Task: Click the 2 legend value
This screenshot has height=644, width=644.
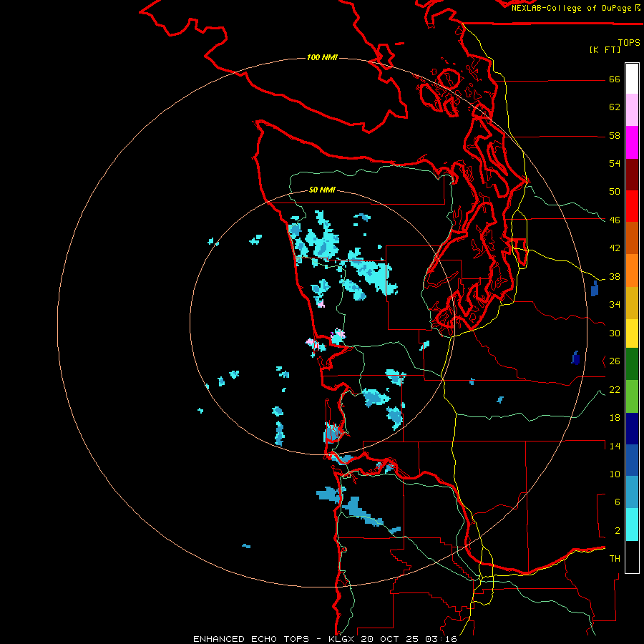Action: point(618,531)
